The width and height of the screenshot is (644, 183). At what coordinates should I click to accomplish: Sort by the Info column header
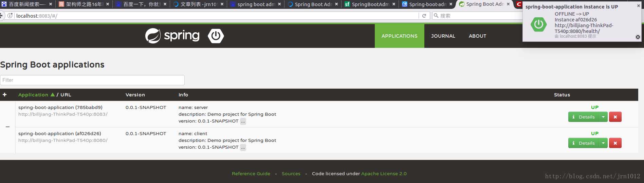(183, 95)
